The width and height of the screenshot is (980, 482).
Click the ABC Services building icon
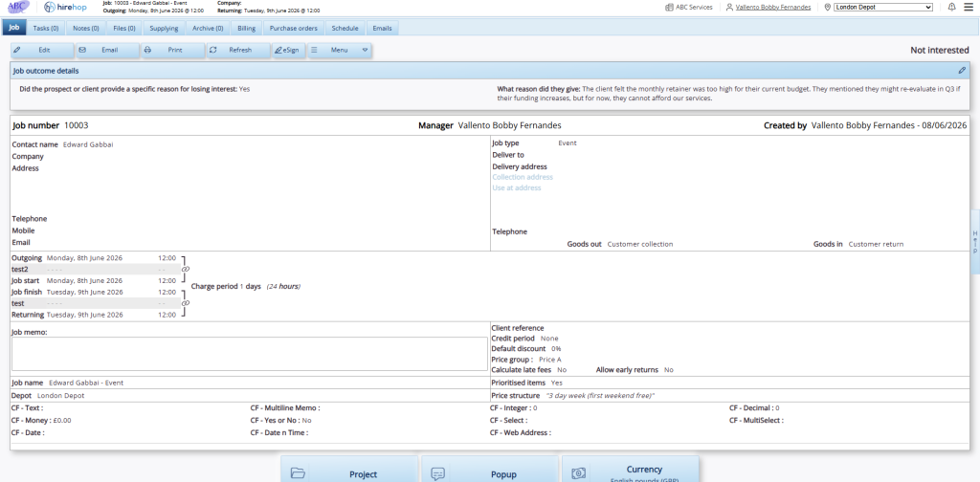tap(670, 8)
